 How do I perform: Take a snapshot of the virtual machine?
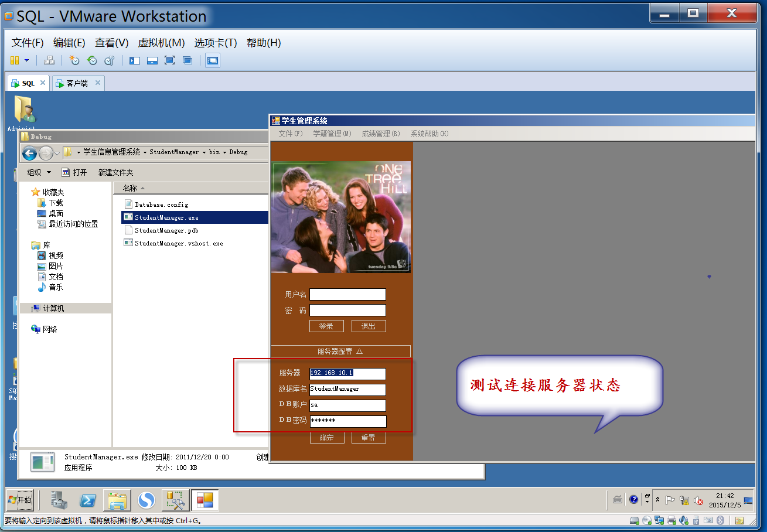74,60
